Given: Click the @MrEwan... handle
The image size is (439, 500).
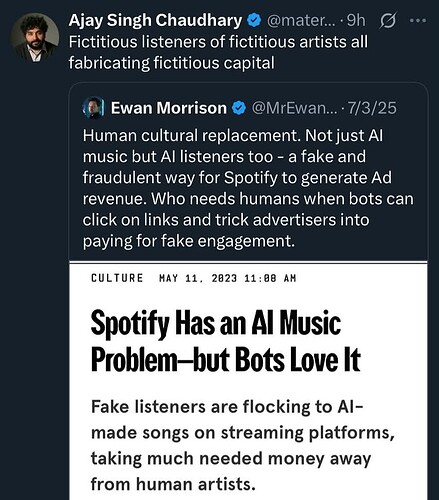Looking at the screenshot, I should [294, 108].
